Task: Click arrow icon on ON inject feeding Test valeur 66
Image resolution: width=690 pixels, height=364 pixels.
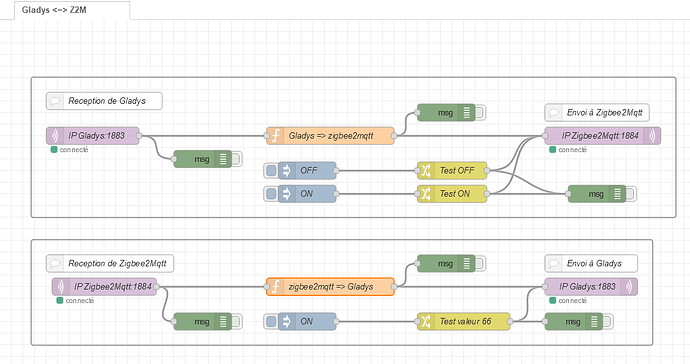Action: [x=286, y=322]
